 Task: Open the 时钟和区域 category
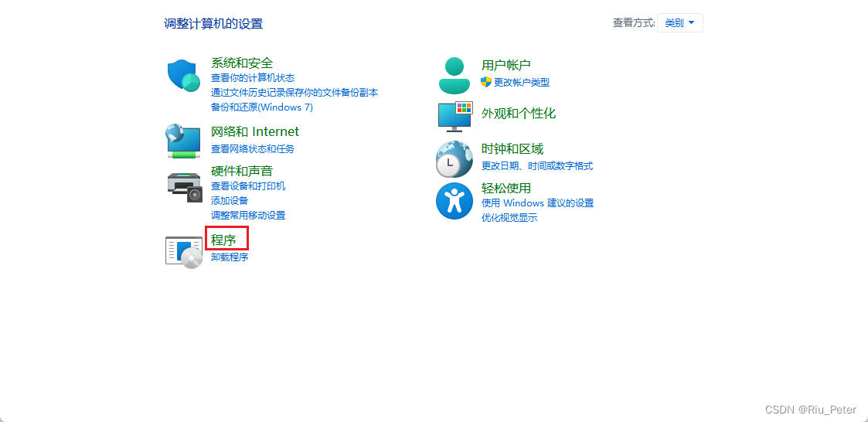[512, 149]
